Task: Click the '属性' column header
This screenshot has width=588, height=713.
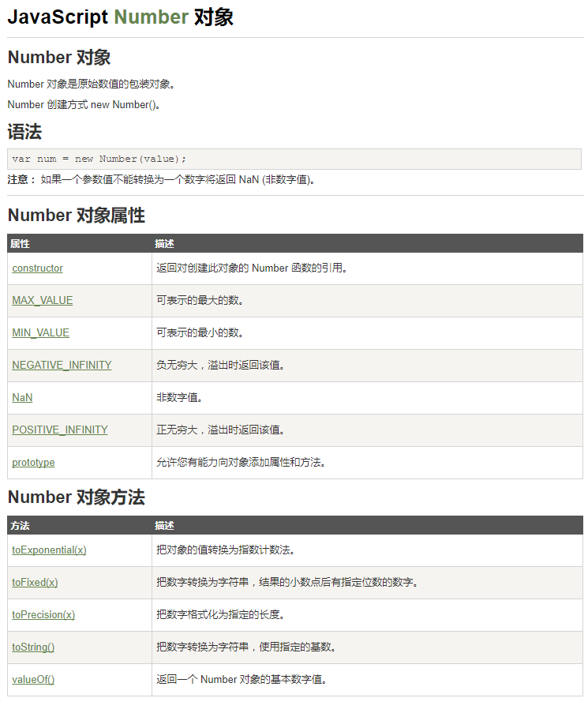Action: (20, 244)
